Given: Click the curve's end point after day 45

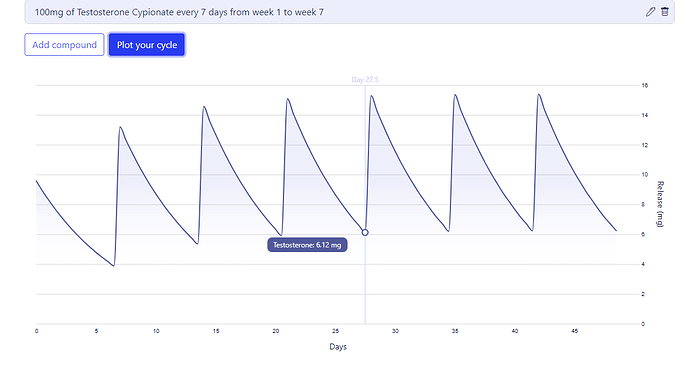Looking at the screenshot, I should pyautogui.click(x=616, y=231).
